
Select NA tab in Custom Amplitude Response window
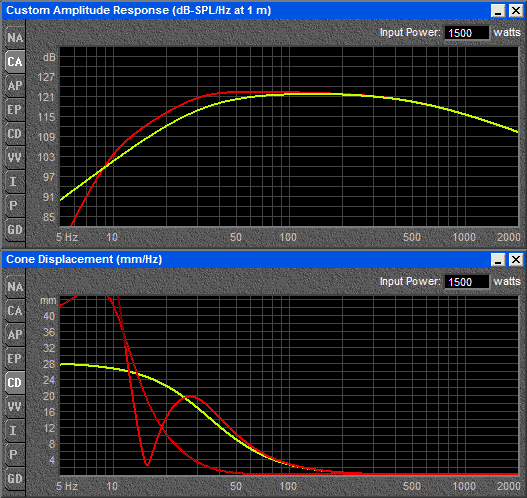tap(15, 38)
